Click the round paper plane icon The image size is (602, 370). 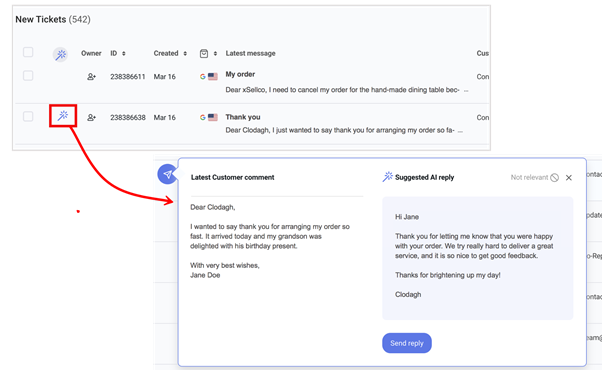tap(167, 174)
